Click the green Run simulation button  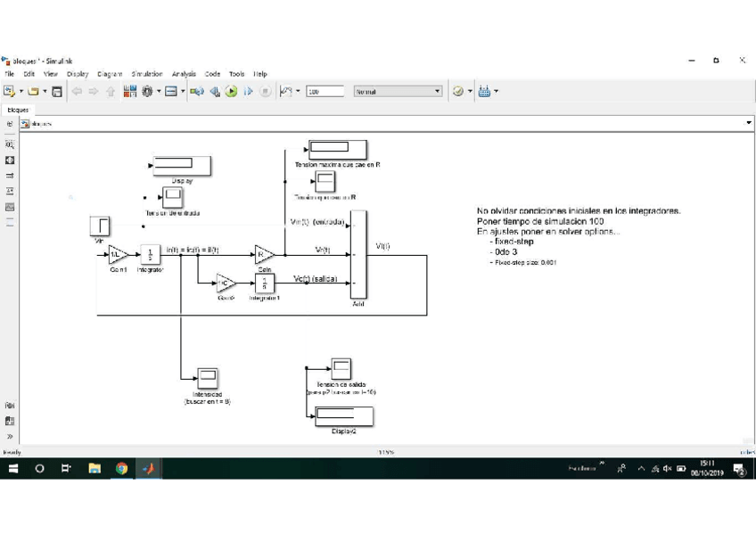(231, 91)
